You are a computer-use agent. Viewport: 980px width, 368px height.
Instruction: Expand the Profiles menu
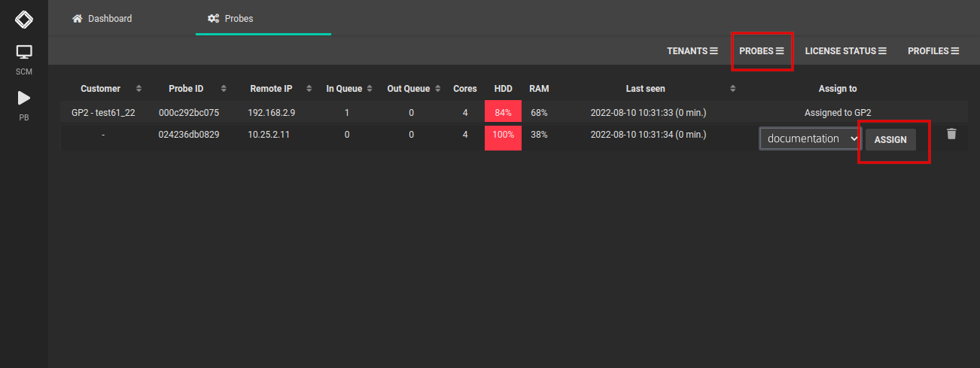tap(933, 51)
